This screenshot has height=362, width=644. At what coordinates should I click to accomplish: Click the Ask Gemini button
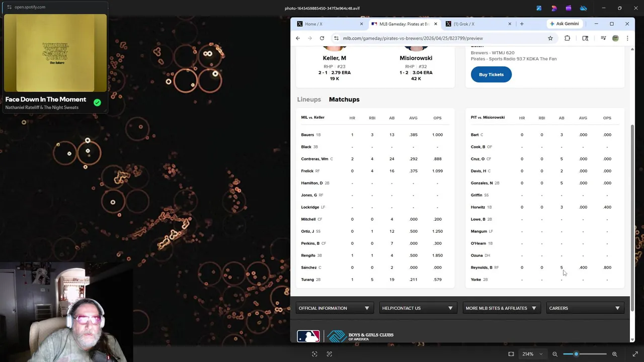pyautogui.click(x=564, y=24)
